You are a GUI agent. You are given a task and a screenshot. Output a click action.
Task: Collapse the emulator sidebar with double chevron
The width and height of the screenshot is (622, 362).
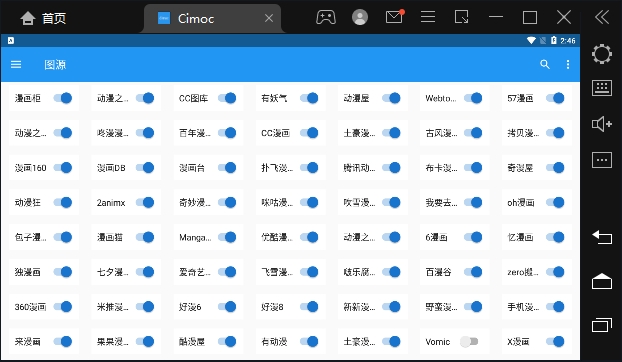(602, 17)
